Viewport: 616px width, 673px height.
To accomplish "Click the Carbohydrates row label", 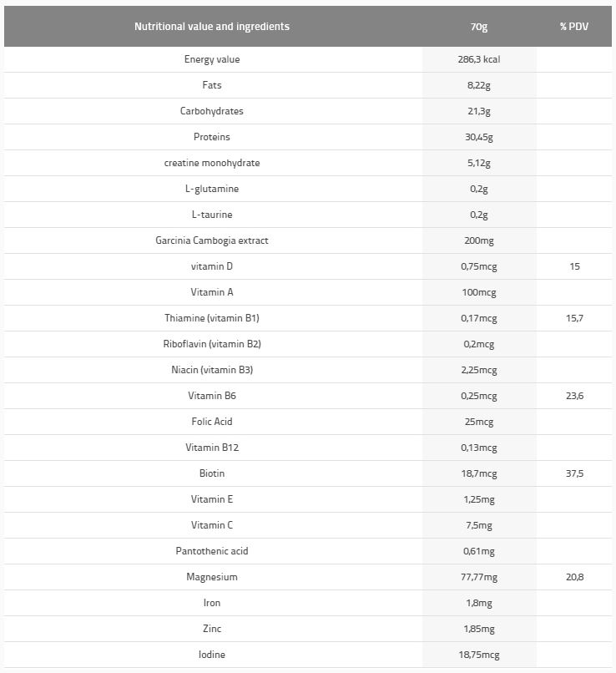I will tap(212, 111).
